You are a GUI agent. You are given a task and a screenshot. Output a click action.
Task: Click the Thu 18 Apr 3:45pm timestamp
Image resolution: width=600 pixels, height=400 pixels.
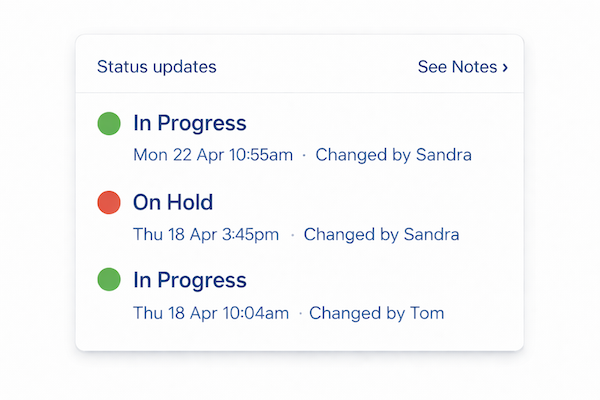pos(206,235)
